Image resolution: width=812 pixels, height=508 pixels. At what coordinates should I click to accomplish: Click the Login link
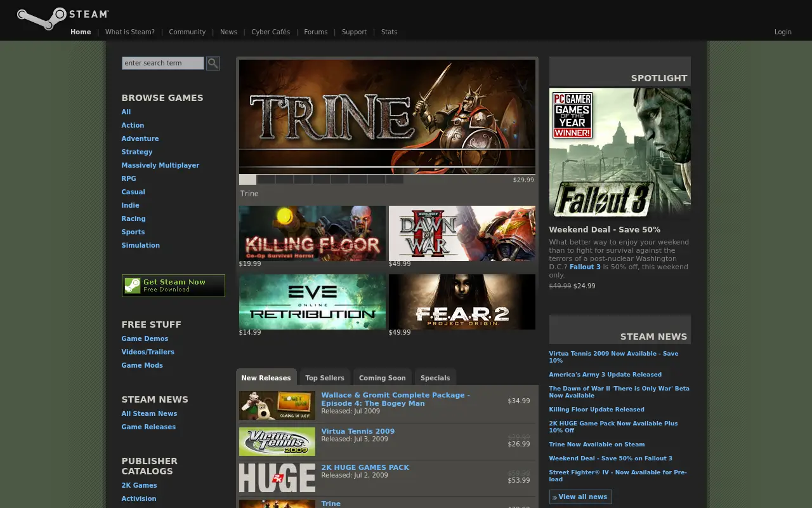tap(783, 32)
